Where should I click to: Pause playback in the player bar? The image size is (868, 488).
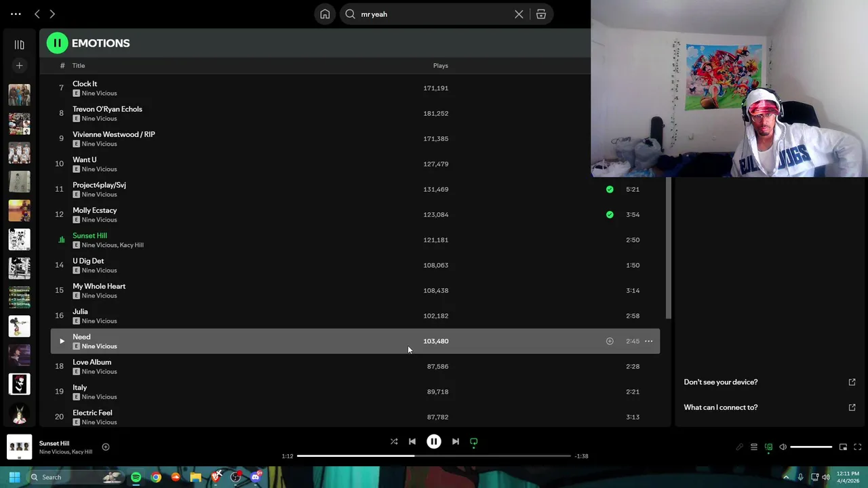(x=434, y=442)
